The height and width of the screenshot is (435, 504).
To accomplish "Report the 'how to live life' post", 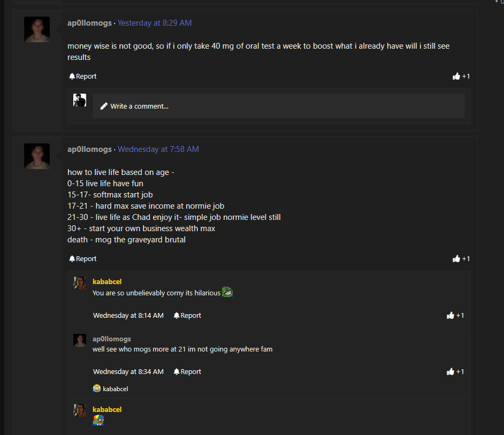I will [82, 259].
